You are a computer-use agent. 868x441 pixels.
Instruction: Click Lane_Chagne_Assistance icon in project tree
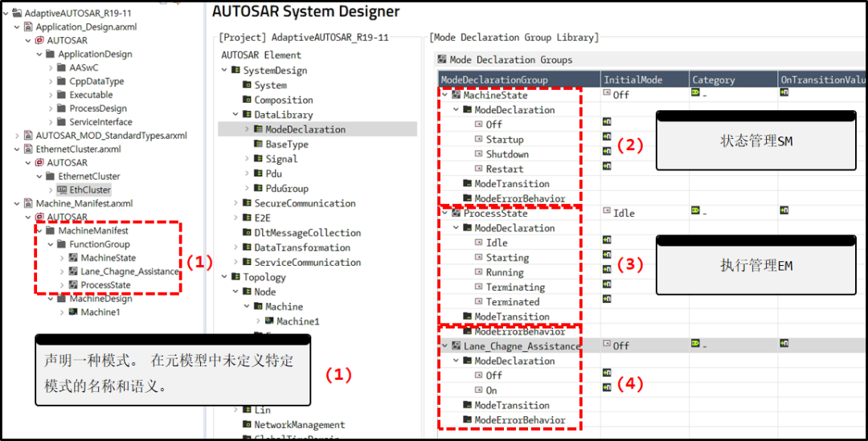tap(72, 272)
